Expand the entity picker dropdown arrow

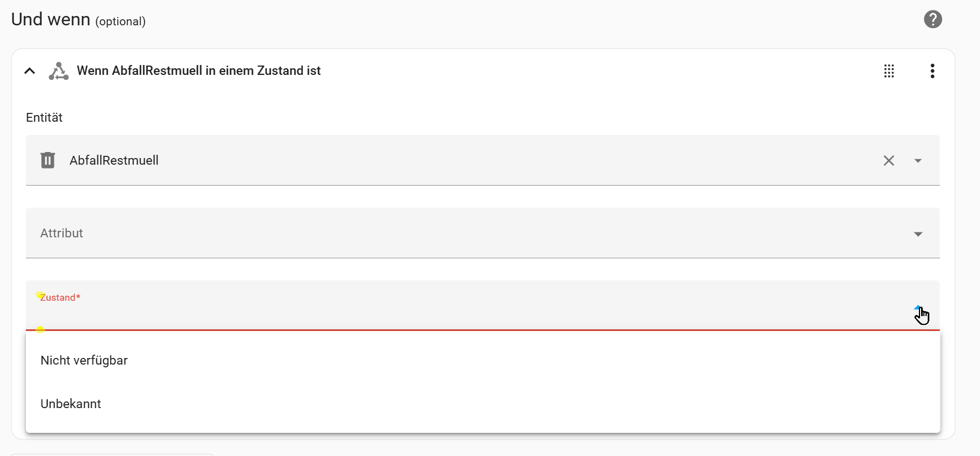coord(918,161)
